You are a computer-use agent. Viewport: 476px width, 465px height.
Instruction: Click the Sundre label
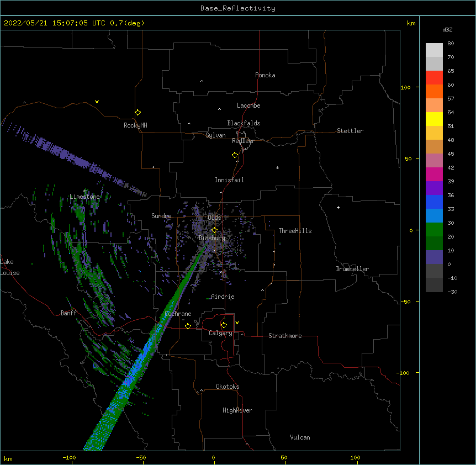point(161,216)
